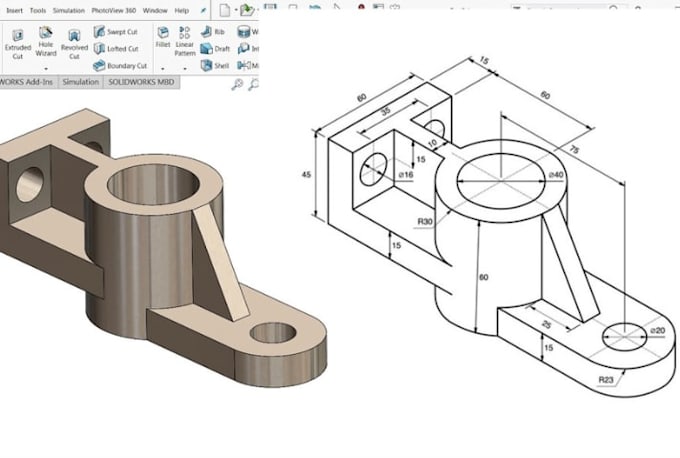680x458 pixels.
Task: Open a file using the green-arrow folder icon
Action: pos(247,10)
